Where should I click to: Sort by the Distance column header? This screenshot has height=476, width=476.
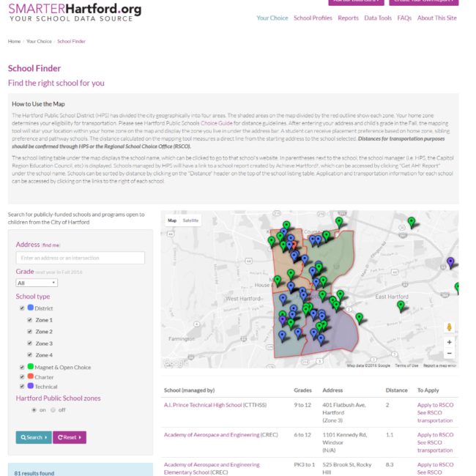396,390
